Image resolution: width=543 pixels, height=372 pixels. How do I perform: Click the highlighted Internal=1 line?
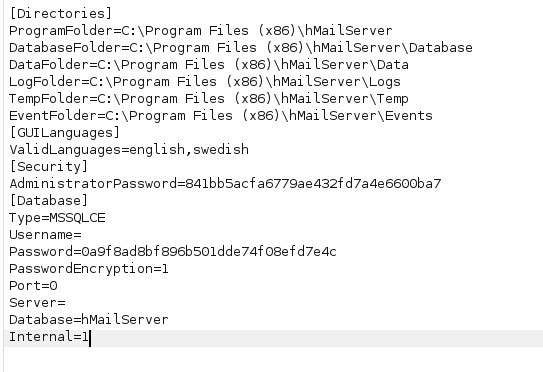pyautogui.click(x=274, y=337)
